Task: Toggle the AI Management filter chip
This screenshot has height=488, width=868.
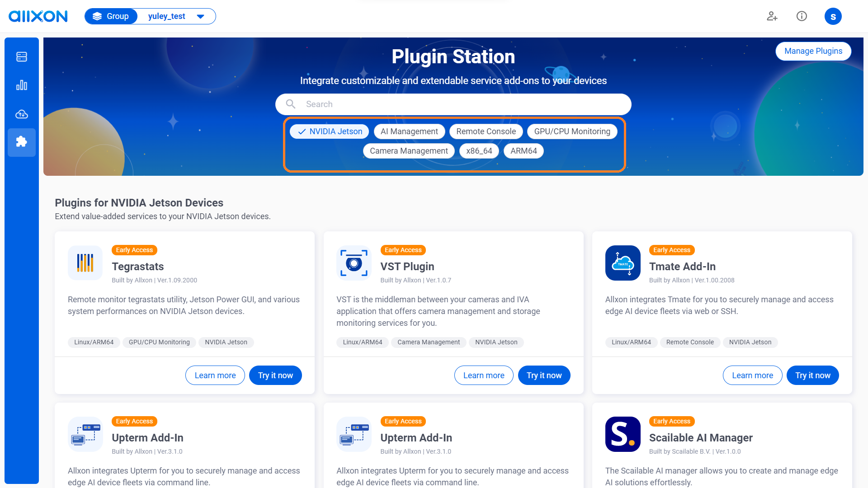Action: (409, 131)
